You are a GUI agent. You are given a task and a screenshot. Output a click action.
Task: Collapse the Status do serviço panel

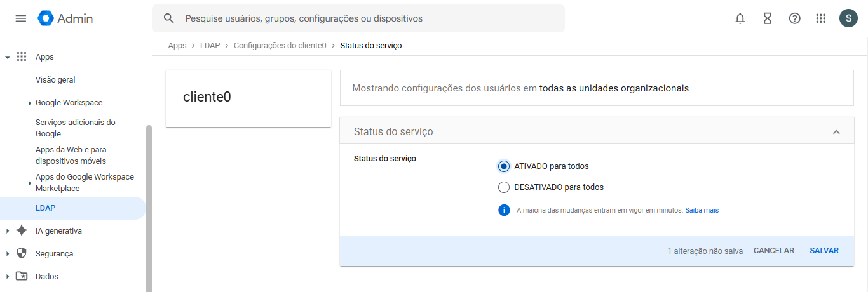click(x=836, y=132)
